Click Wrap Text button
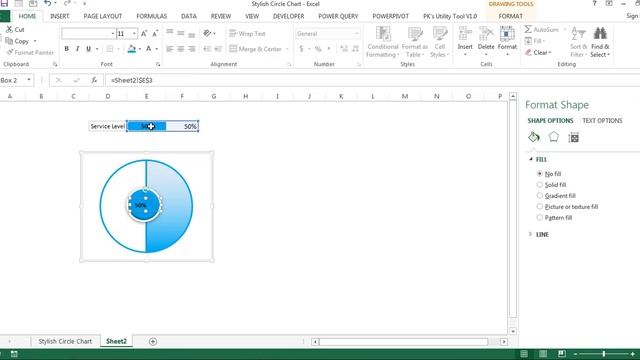This screenshot has height=360, width=640. (x=247, y=33)
